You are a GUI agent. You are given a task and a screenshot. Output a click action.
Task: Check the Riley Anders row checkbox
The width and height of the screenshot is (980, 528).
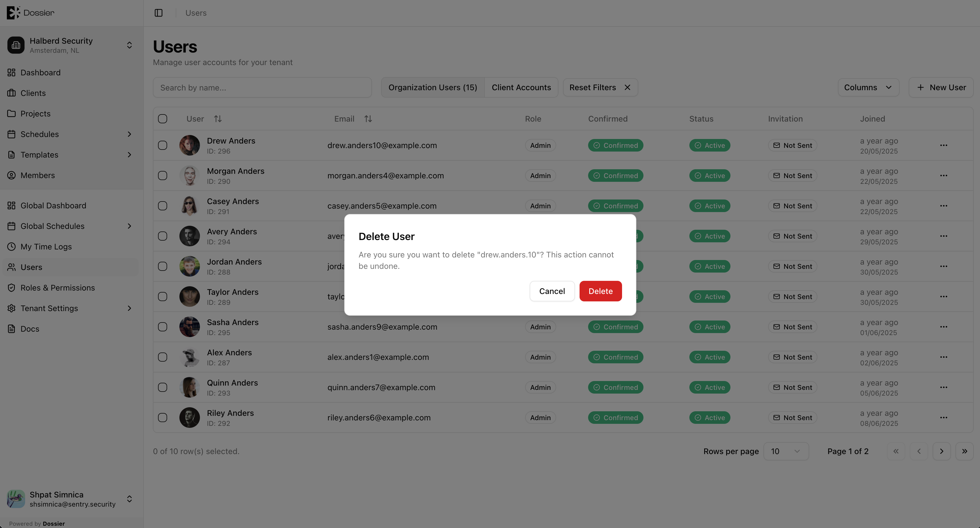163,418
